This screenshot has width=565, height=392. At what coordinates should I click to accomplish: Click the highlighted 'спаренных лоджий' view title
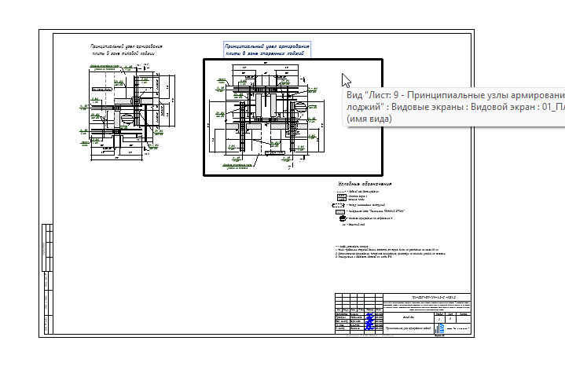coord(267,49)
